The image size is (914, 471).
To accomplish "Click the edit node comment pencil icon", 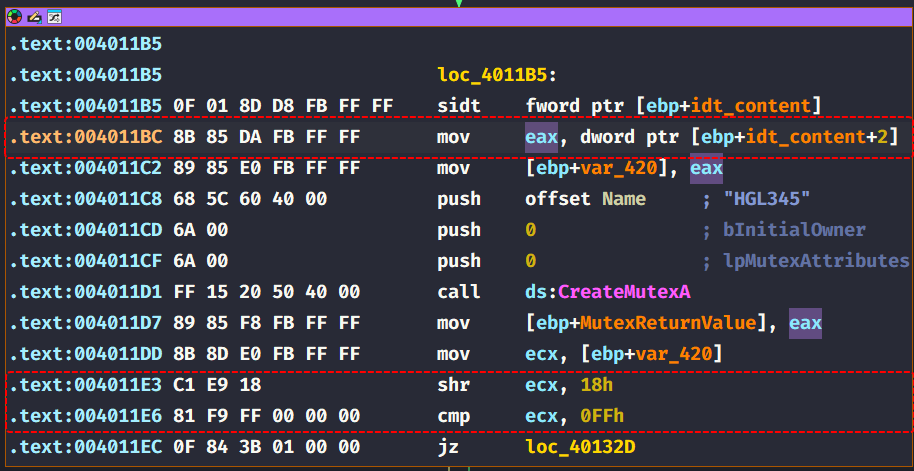I will 34,17.
